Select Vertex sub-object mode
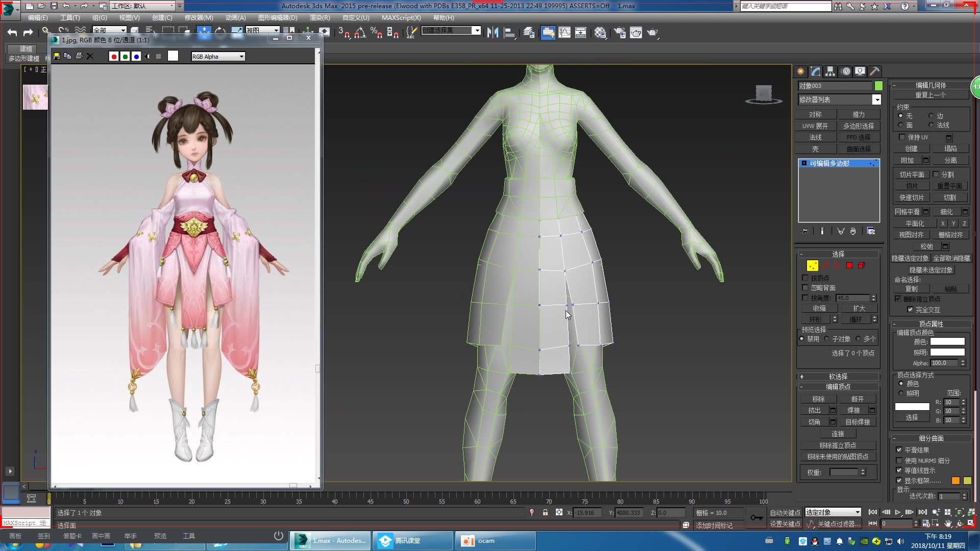The height and width of the screenshot is (551, 980). (812, 265)
